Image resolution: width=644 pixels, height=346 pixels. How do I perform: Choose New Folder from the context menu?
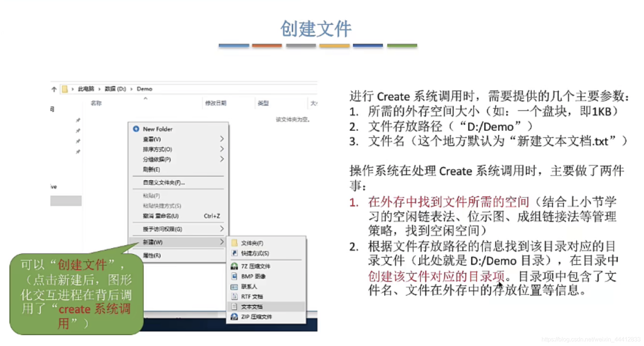click(178, 129)
